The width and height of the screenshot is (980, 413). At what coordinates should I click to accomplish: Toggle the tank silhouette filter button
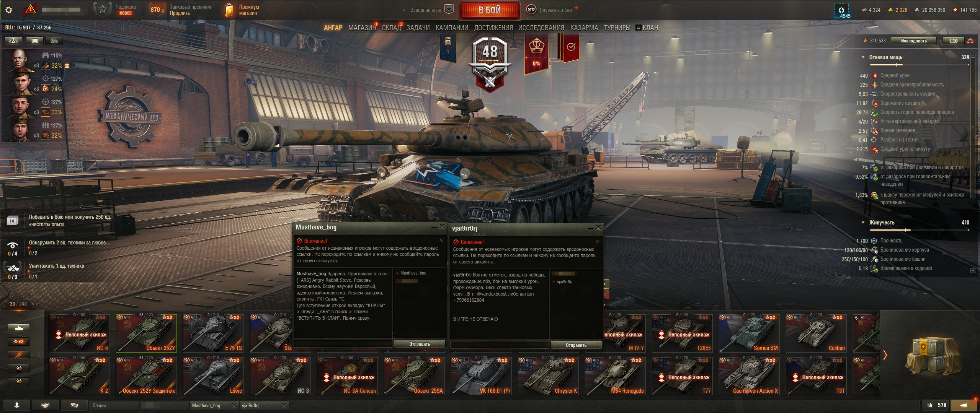[x=18, y=328]
